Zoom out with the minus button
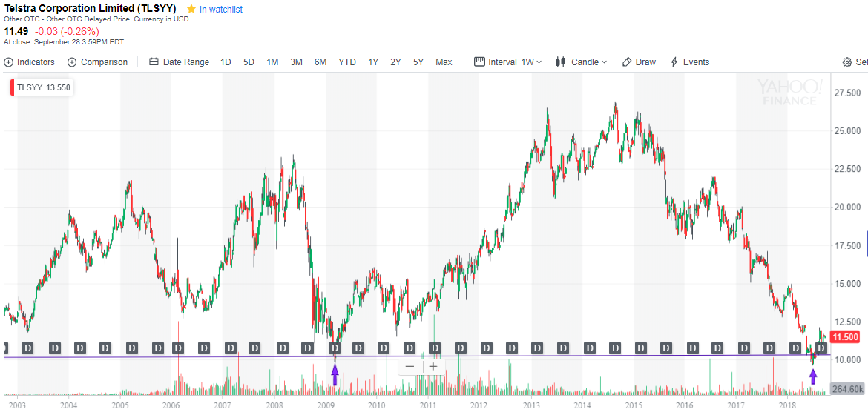The width and height of the screenshot is (868, 415). 410,366
